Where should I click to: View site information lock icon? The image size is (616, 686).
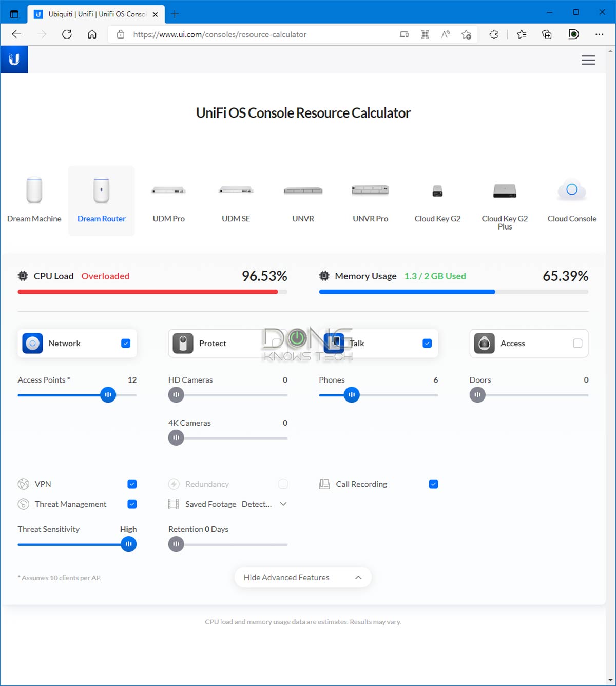[x=121, y=34]
